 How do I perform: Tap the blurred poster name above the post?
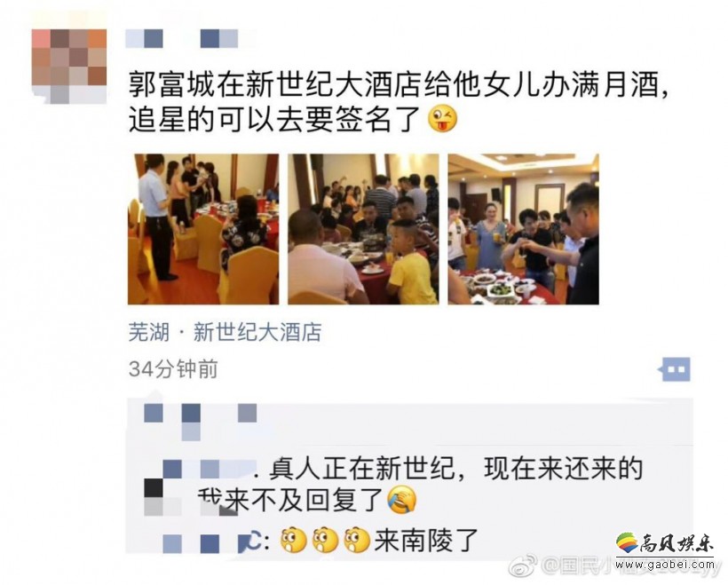coord(181,38)
